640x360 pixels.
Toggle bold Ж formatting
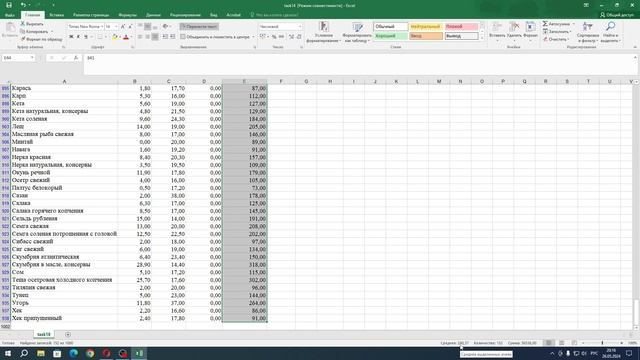click(71, 37)
